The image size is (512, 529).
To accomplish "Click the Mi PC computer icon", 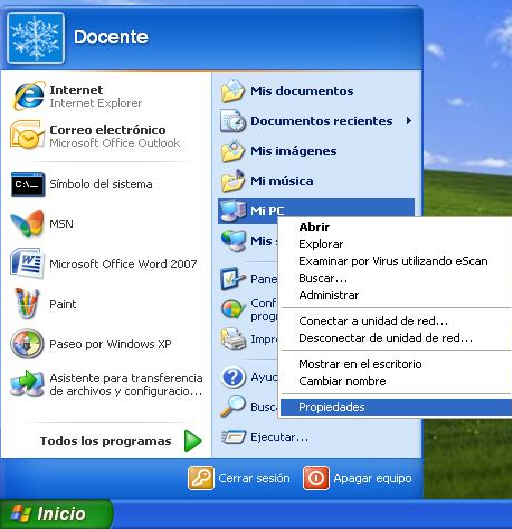I will (x=233, y=211).
